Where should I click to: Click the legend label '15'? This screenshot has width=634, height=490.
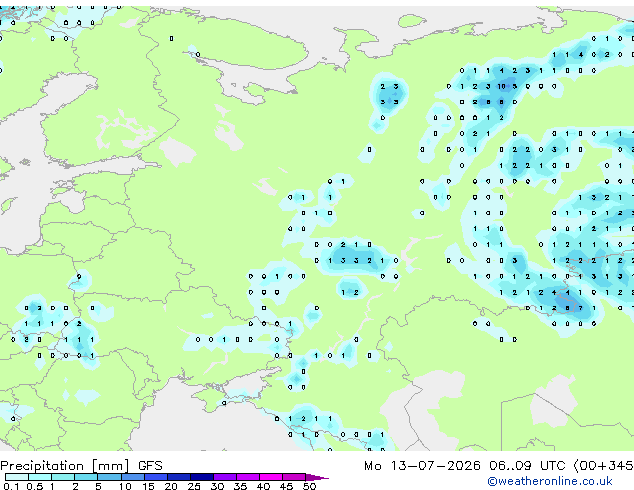click(148, 486)
